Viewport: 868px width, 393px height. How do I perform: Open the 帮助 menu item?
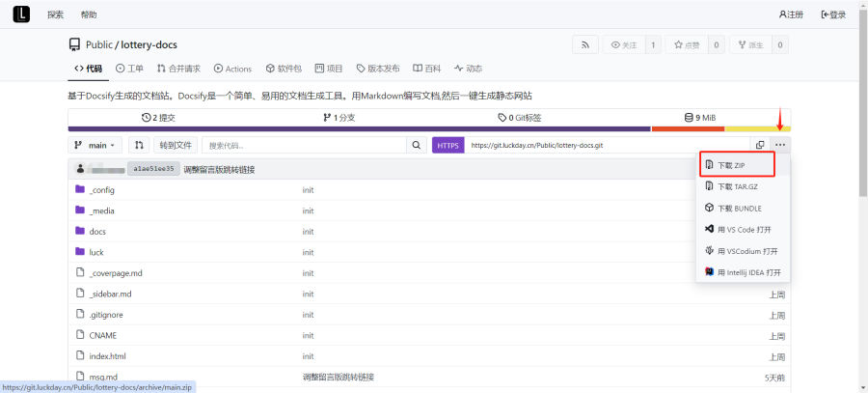point(89,14)
